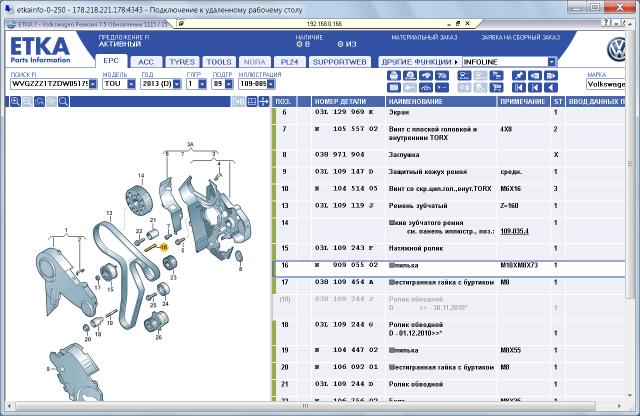Click the horizontal scrollbar thumb at bottom

306,406
